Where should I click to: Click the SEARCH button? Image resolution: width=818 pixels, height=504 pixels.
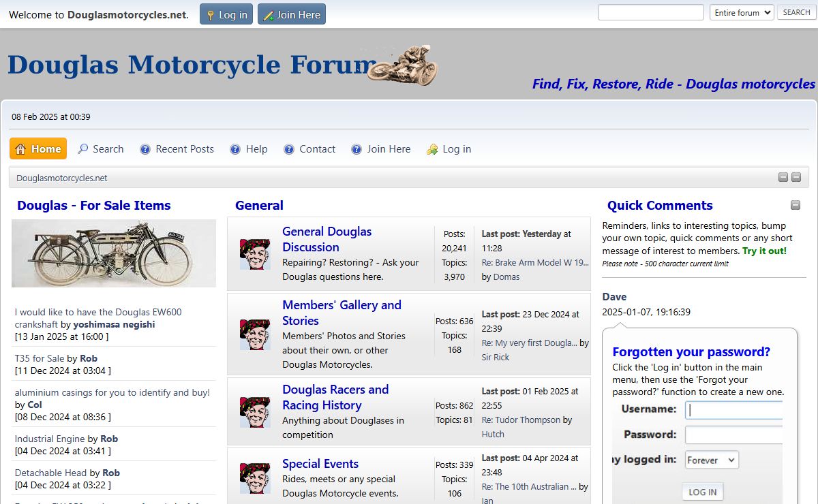pos(796,12)
